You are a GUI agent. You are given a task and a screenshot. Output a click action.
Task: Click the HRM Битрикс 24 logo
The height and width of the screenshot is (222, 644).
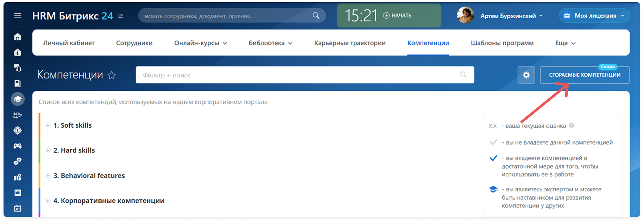[72, 16]
